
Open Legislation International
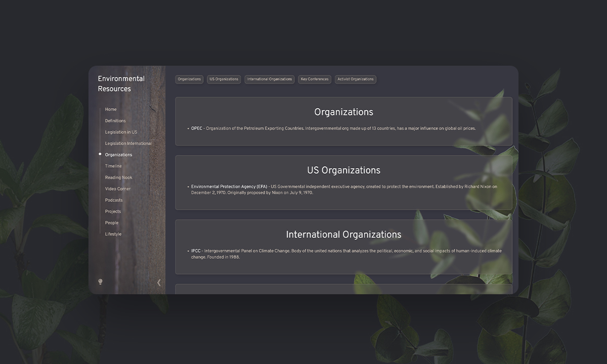[128, 143]
